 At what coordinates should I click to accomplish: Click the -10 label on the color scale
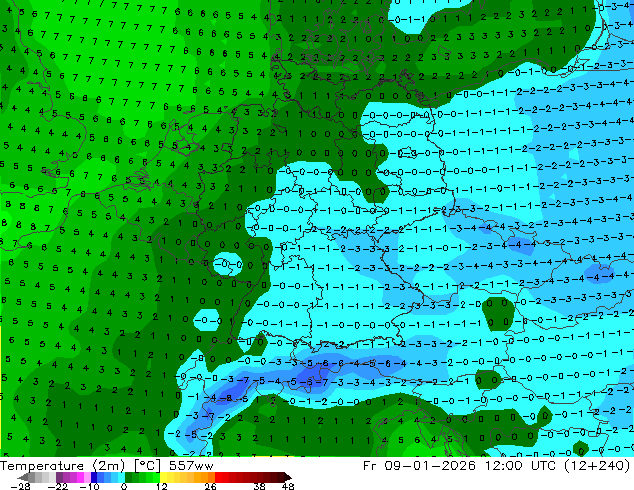click(x=89, y=486)
